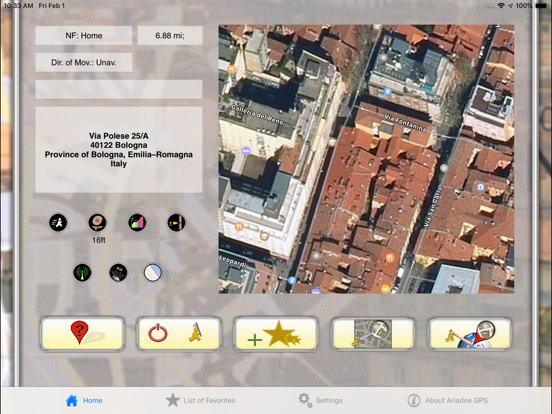Open the Settings tab
Image resolution: width=552 pixels, height=414 pixels.
pos(320,400)
